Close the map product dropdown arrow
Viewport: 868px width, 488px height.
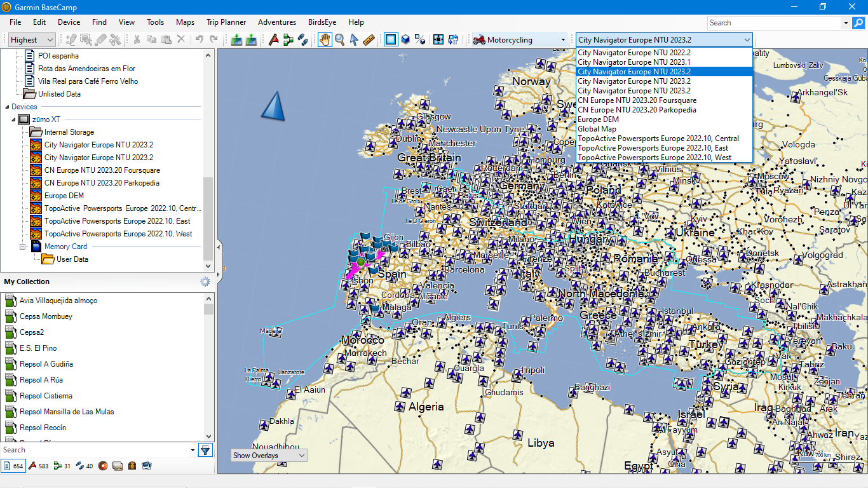point(746,40)
